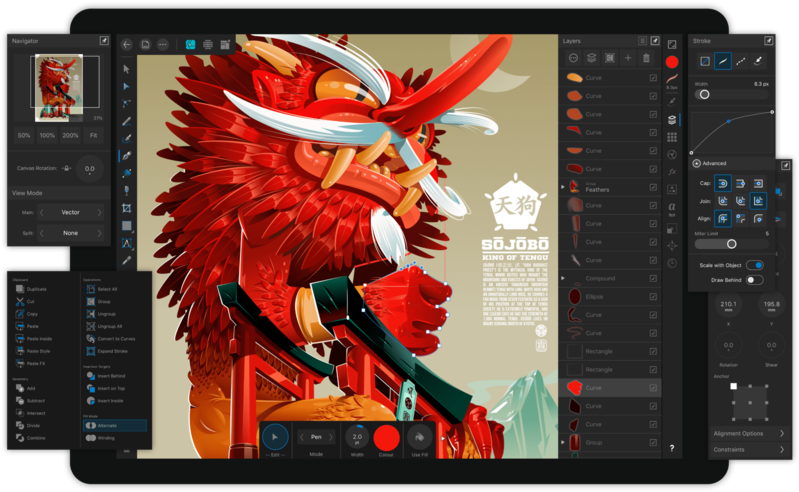Viewport: 799px width, 492px height.
Task: Expand the Feathers layer group
Action: (563, 186)
